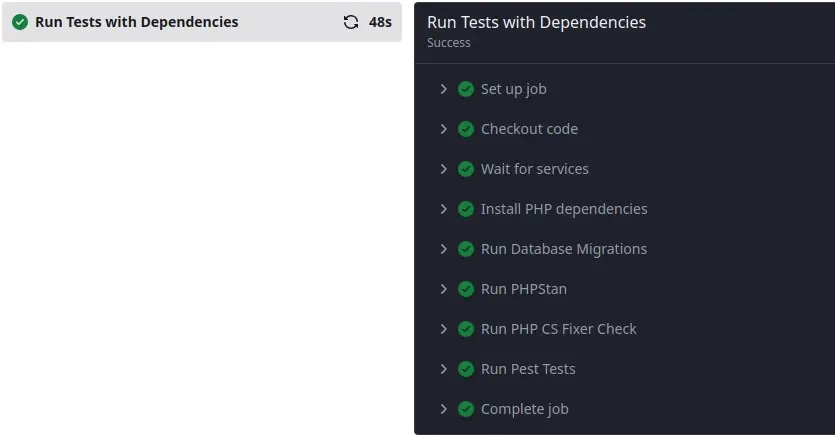Click green success icon of job list entry
835x438 pixels.
pos(20,22)
